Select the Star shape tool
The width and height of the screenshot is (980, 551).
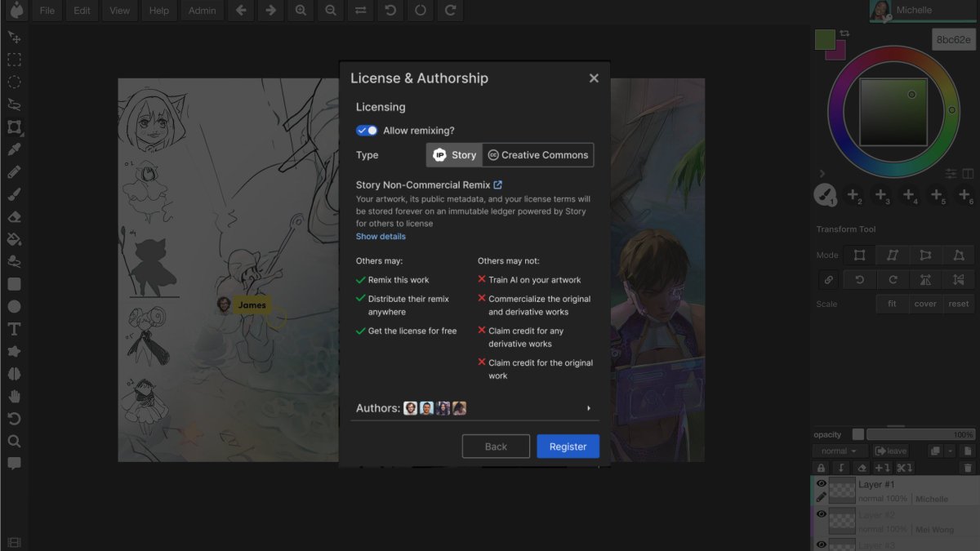coord(14,351)
